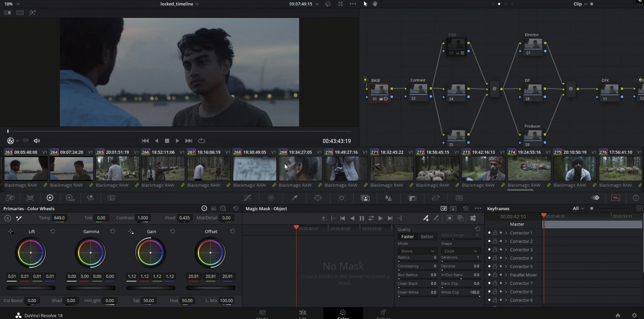The image size is (644, 319).
Task: Open the Curves palette icon
Action: tap(247, 198)
